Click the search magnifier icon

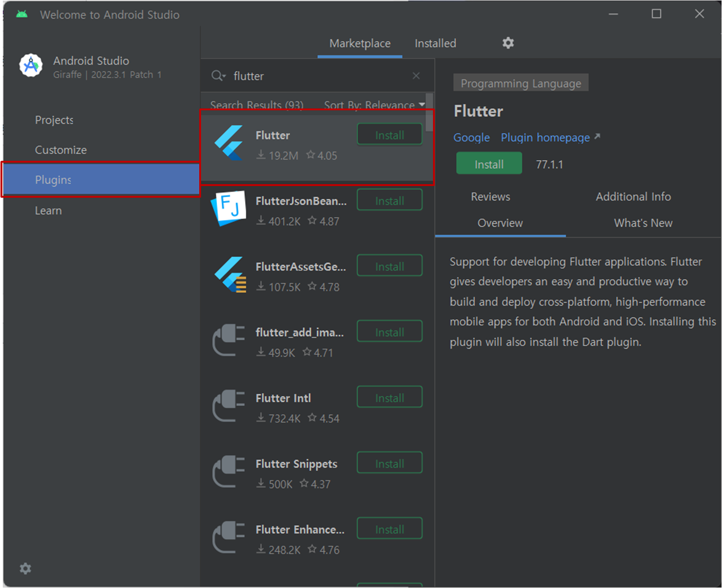pos(218,76)
